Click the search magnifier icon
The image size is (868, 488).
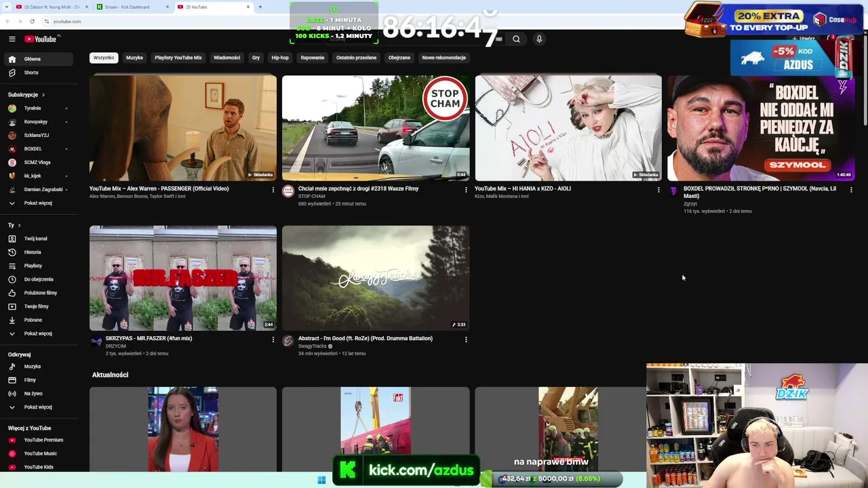click(516, 39)
